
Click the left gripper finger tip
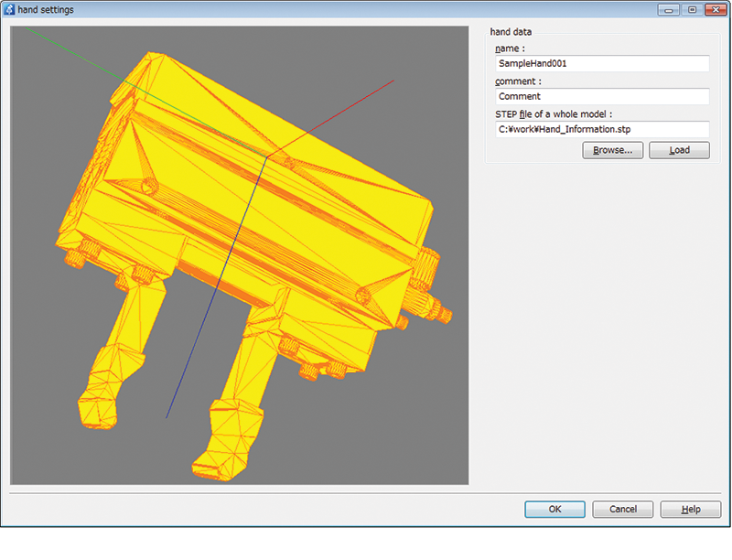click(x=96, y=405)
